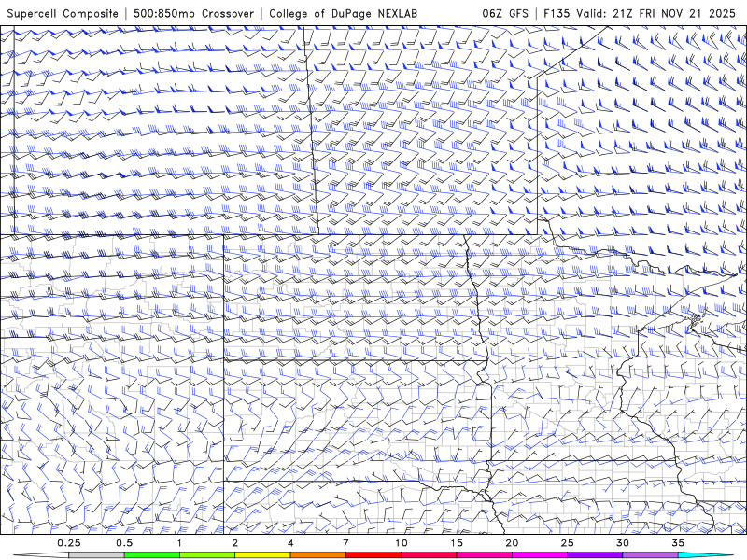
Task: Click the 0.5 legend value
Action: click(124, 543)
